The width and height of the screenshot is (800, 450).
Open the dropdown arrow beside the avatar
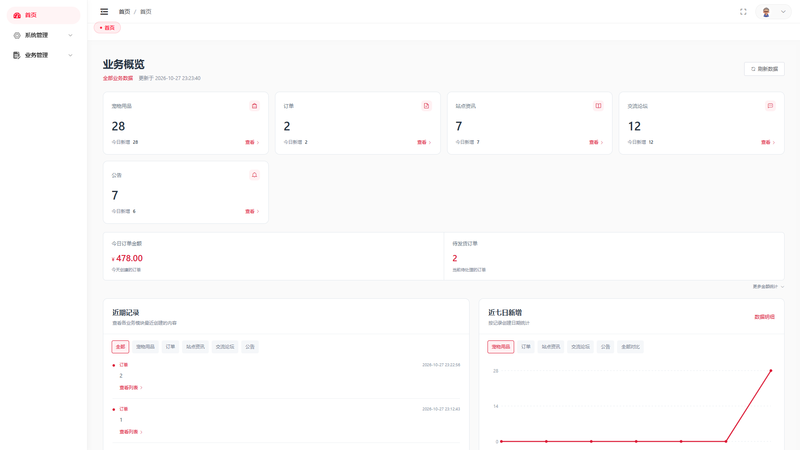coord(783,12)
